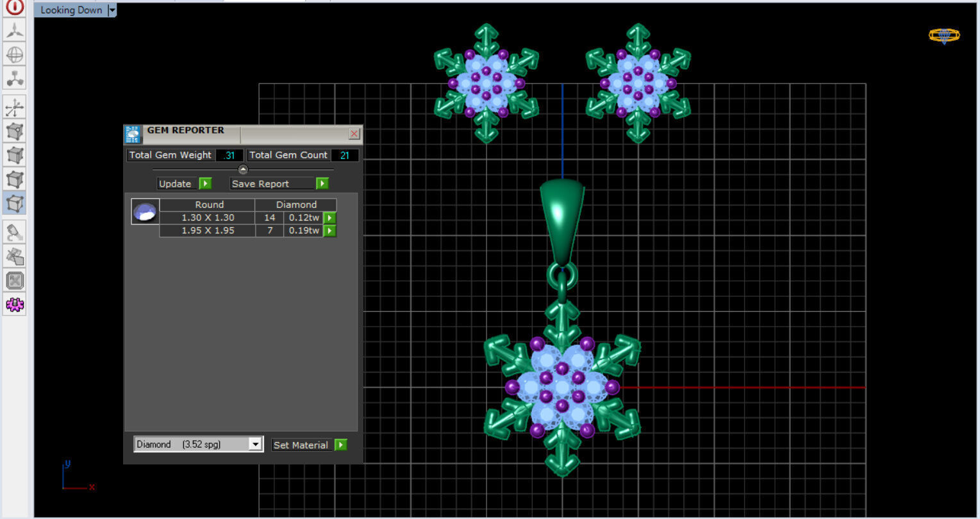Click the cube icon with highlighted edge
Image resolution: width=980 pixels, height=519 pixels.
(x=15, y=155)
